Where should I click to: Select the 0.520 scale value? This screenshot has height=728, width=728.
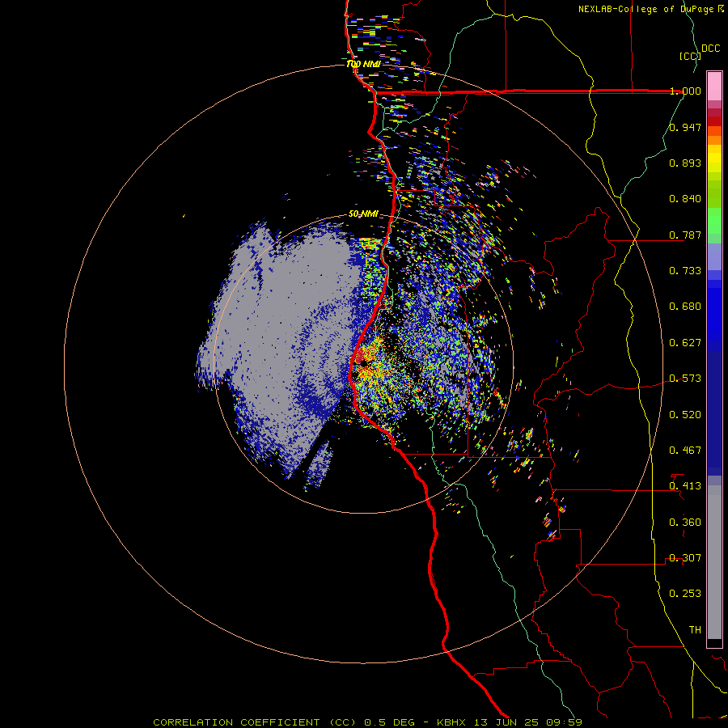tap(685, 415)
